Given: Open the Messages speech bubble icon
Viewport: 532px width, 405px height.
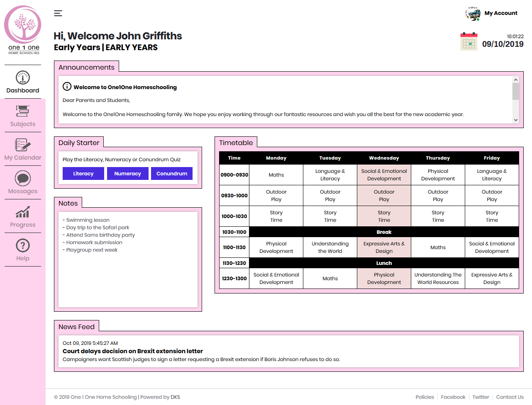Looking at the screenshot, I should tap(23, 178).
